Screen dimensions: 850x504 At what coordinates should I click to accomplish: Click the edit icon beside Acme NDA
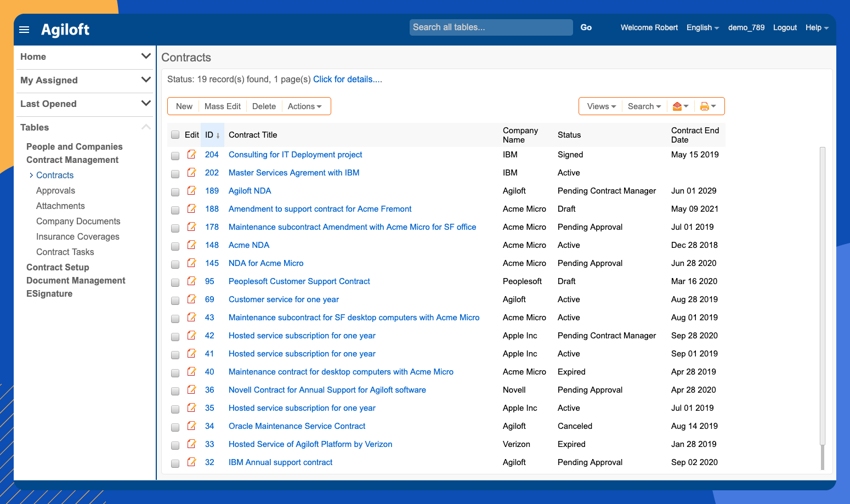[x=191, y=246]
